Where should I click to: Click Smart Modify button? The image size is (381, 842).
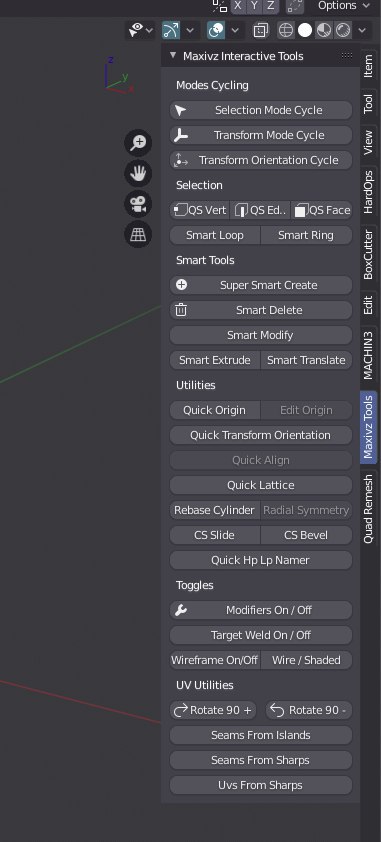pos(261,335)
